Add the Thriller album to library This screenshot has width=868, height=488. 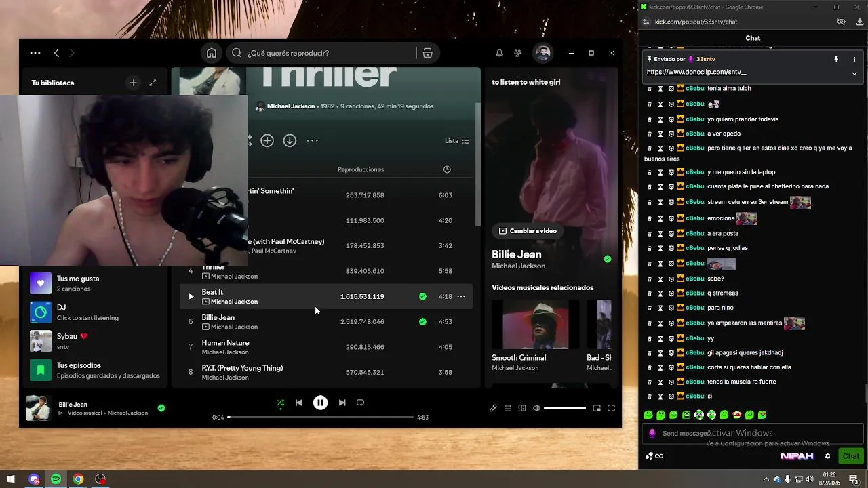267,140
